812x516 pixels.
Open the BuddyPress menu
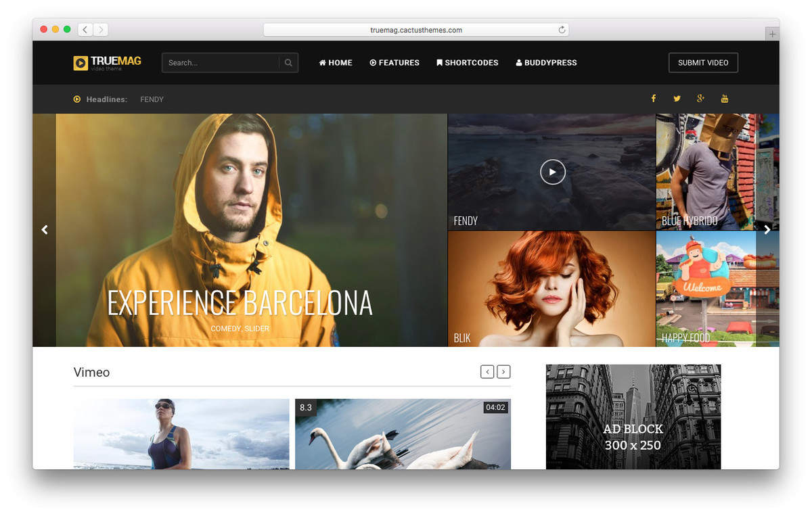pos(547,63)
